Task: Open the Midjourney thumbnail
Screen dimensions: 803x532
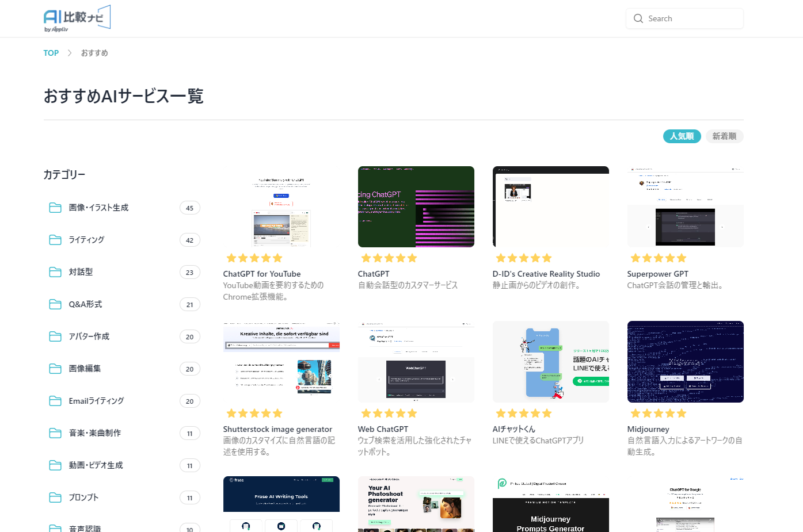Action: tap(686, 362)
